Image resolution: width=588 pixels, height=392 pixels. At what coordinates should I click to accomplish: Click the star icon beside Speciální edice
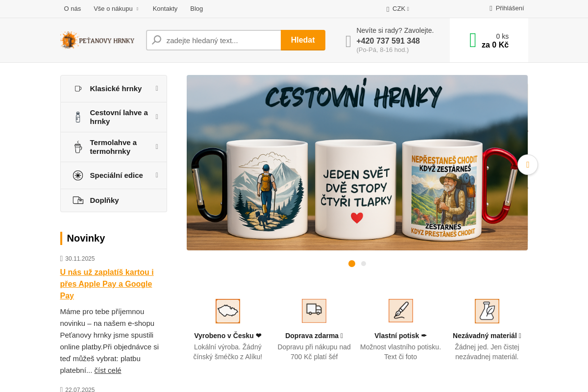78,175
